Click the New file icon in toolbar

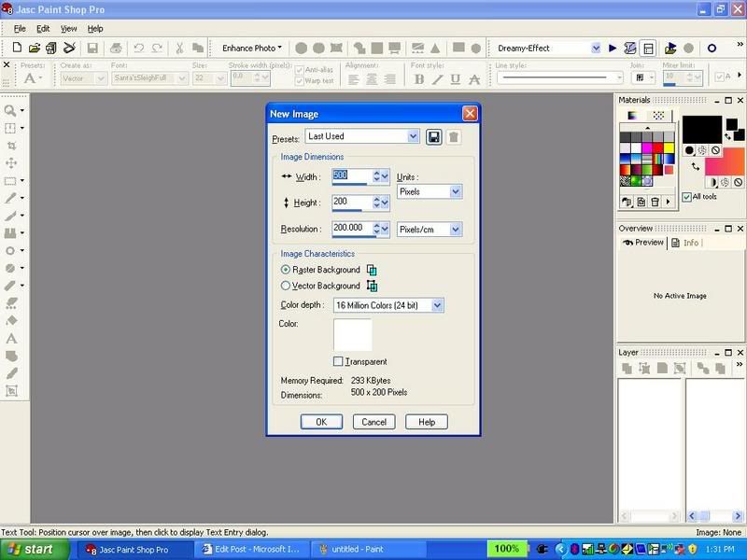click(17, 48)
